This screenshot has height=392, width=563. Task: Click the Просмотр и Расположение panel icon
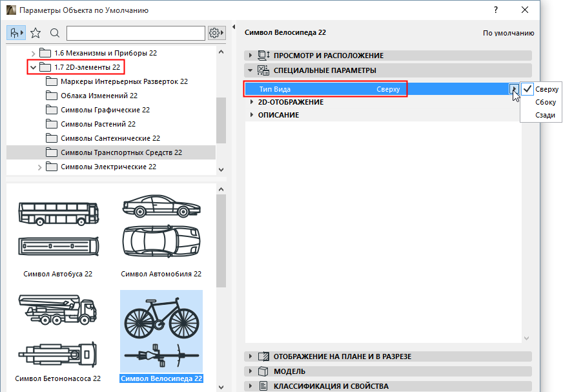[x=263, y=56]
